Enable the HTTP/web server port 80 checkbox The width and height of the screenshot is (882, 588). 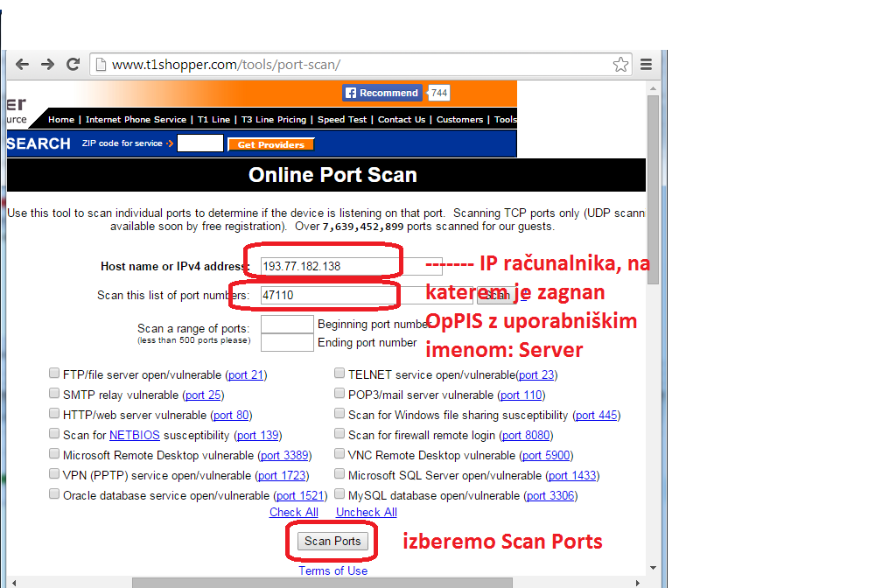pyautogui.click(x=54, y=414)
